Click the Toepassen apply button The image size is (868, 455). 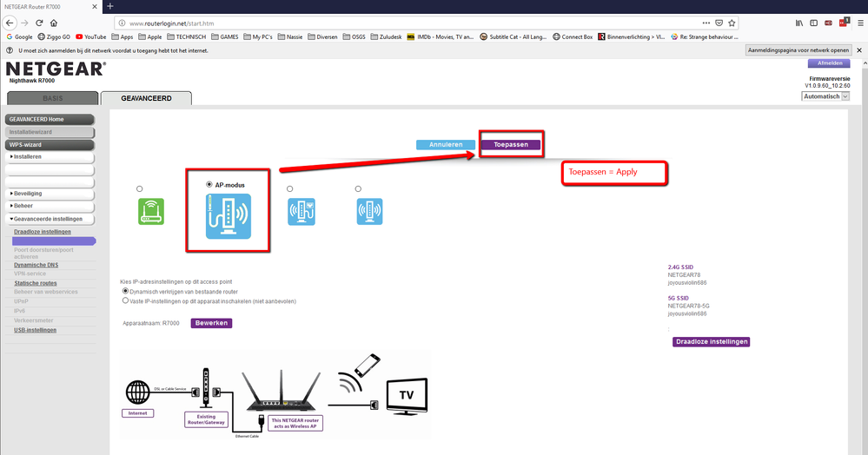510,144
